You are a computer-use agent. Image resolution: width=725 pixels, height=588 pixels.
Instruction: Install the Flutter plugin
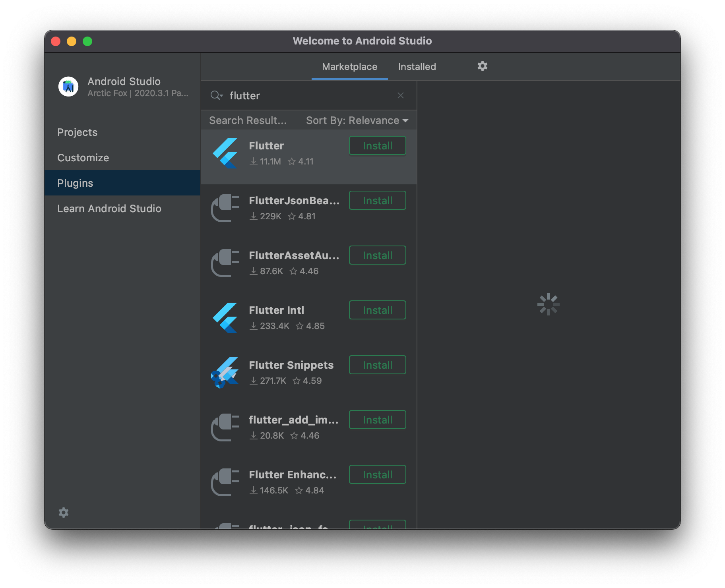[x=378, y=145]
